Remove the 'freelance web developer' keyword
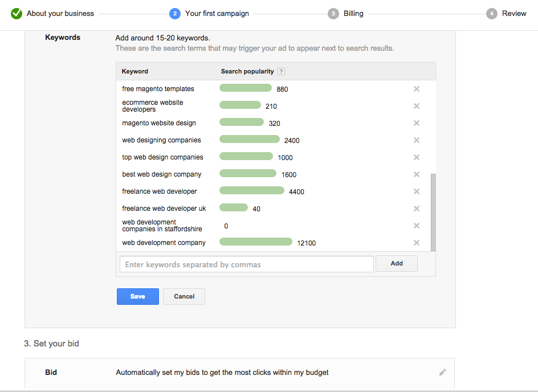The height and width of the screenshot is (392, 538). (x=417, y=191)
